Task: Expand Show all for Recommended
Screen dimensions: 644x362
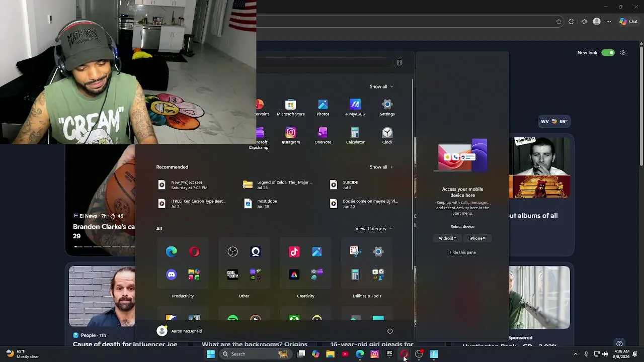Action: (381, 167)
